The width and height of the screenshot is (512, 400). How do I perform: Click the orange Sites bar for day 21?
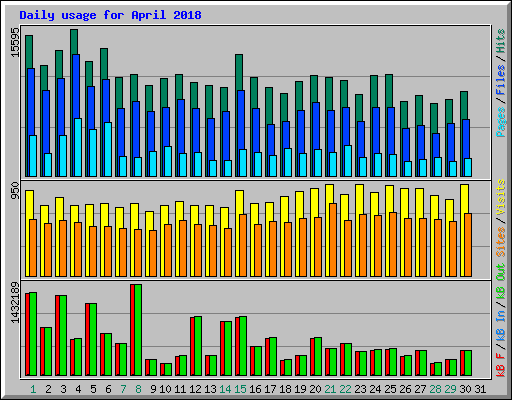[333, 240]
